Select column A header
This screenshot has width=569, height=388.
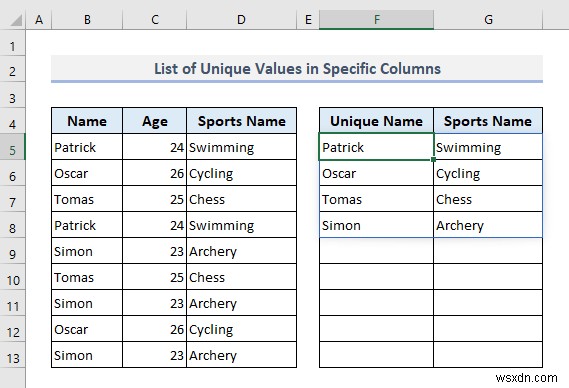[39, 20]
